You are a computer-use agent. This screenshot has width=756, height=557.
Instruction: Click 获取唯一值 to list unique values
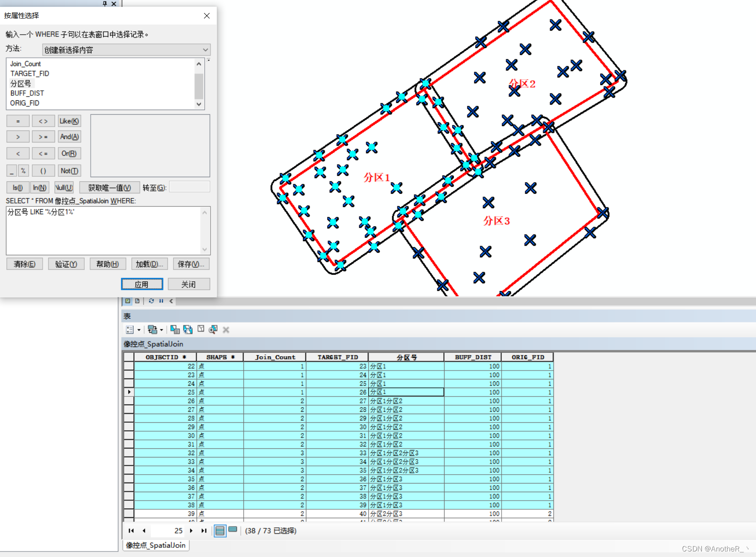tap(109, 187)
